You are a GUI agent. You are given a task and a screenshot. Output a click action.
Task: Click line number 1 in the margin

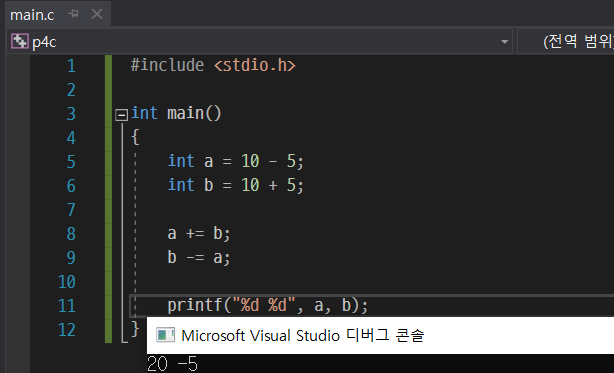coord(71,66)
